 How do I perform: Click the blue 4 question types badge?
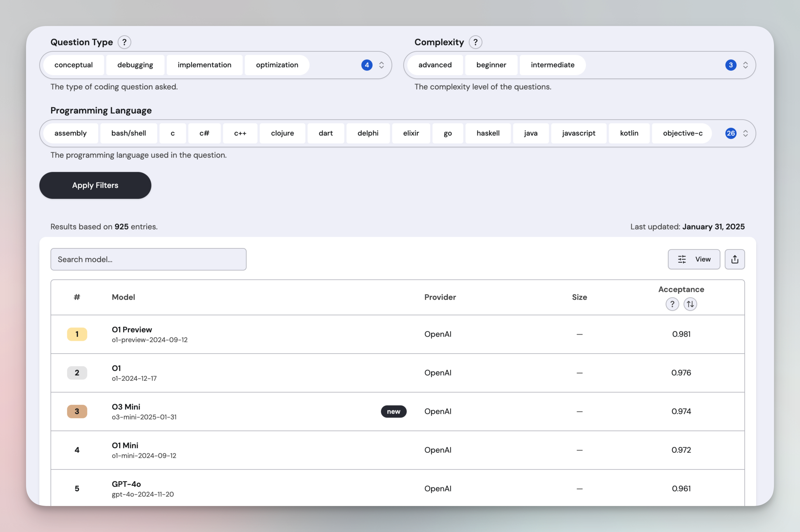[367, 65]
